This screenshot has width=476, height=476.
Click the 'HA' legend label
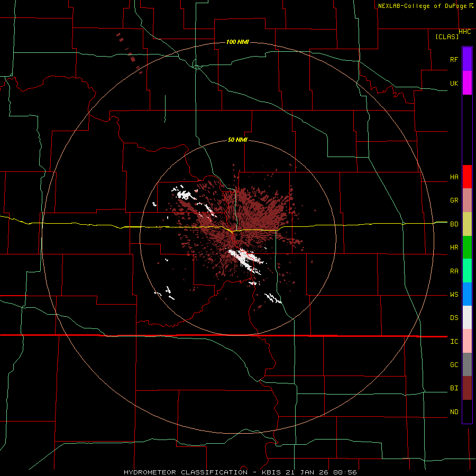[x=454, y=177]
